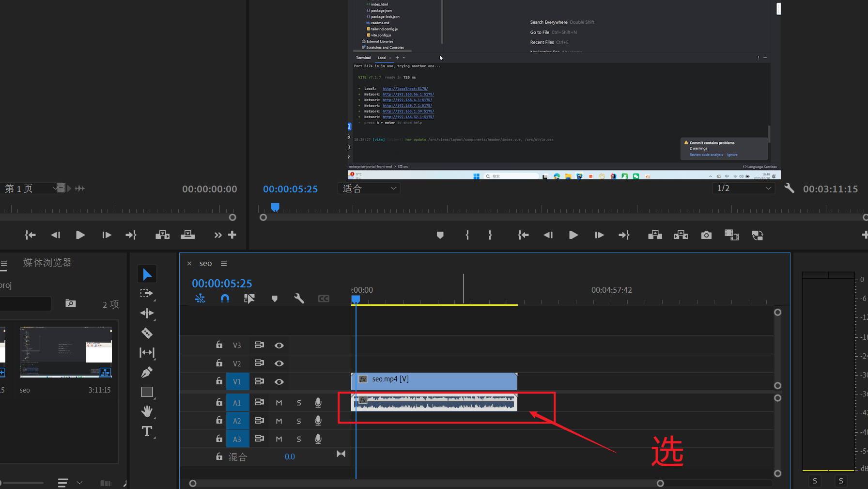Click the seo sequence tab
The image size is (868, 489).
click(x=205, y=264)
